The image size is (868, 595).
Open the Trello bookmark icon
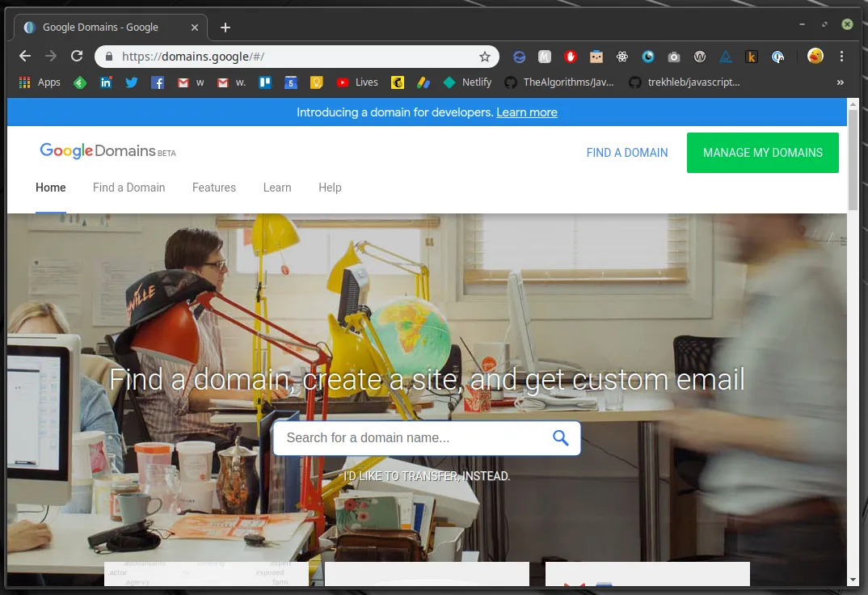(x=265, y=82)
